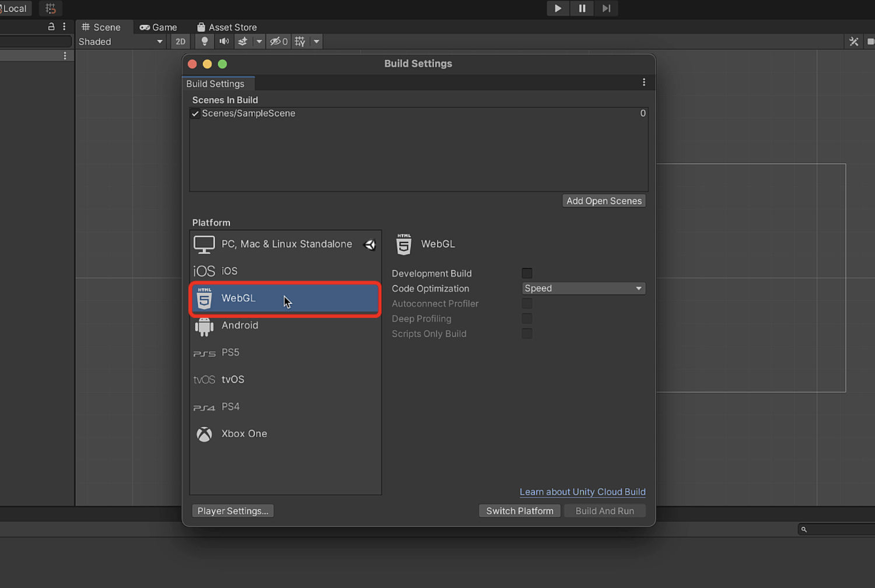
Task: Toggle the Deep Profiling checkbox
Action: 527,318
